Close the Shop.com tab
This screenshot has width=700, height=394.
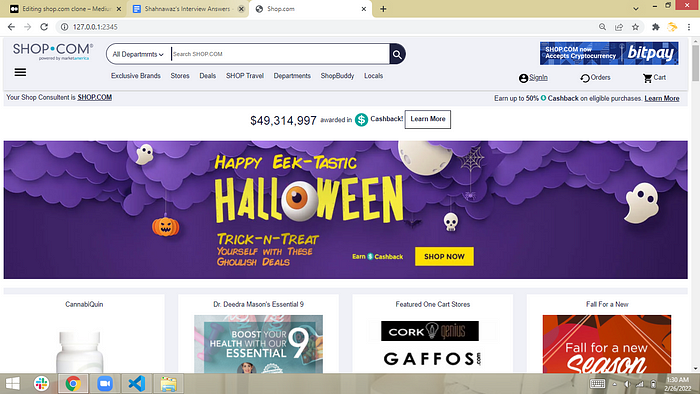click(364, 9)
